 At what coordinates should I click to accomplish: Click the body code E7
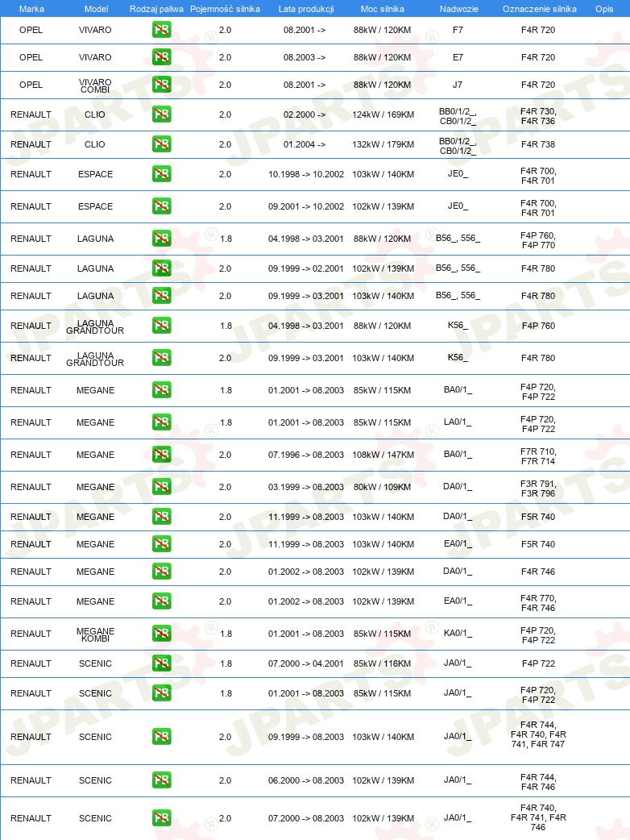(x=458, y=57)
